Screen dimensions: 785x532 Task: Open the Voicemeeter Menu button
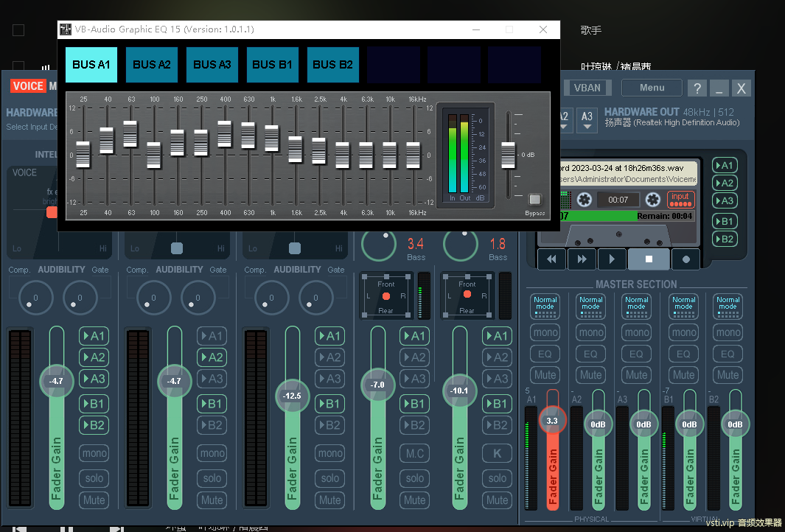point(652,88)
